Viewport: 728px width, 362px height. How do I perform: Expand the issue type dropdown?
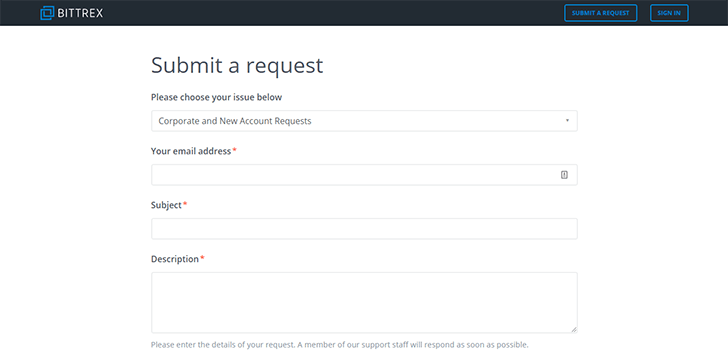(x=364, y=121)
